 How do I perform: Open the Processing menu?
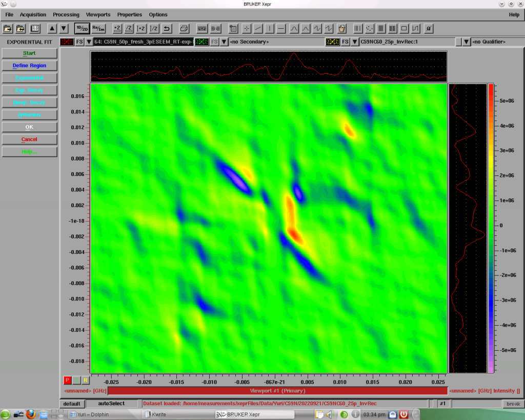66,15
